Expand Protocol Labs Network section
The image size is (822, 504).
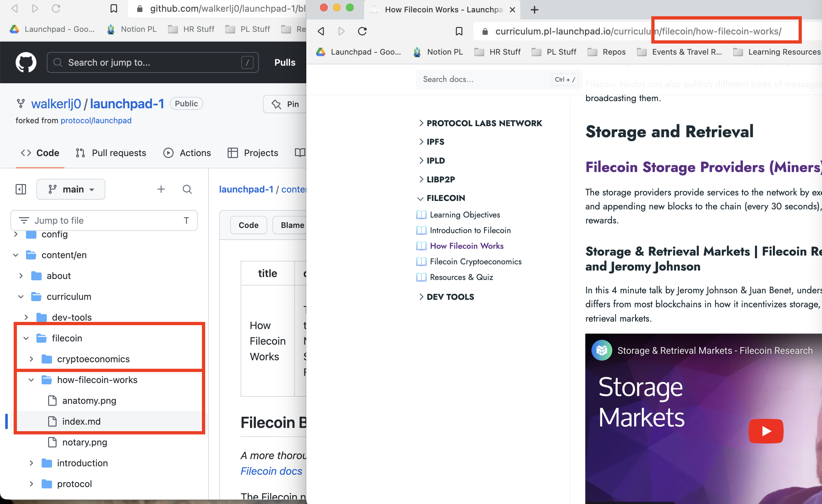[480, 123]
